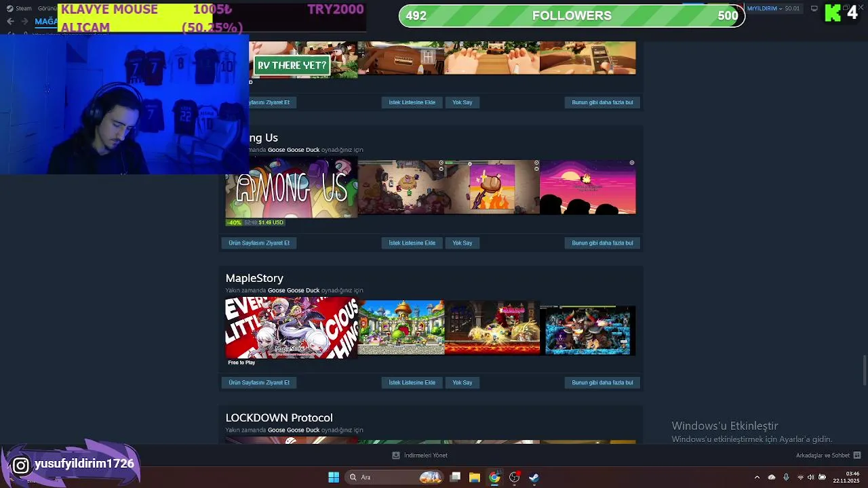Expand hidden system tray icons chevron
This screenshot has height=488, width=868.
(757, 477)
